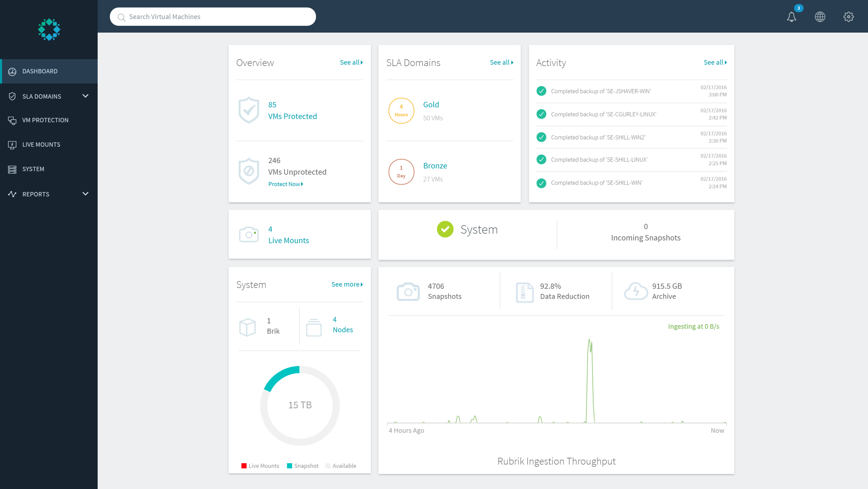Click the Rubrik logo in the sidebar
868x489 pixels.
(x=49, y=29)
